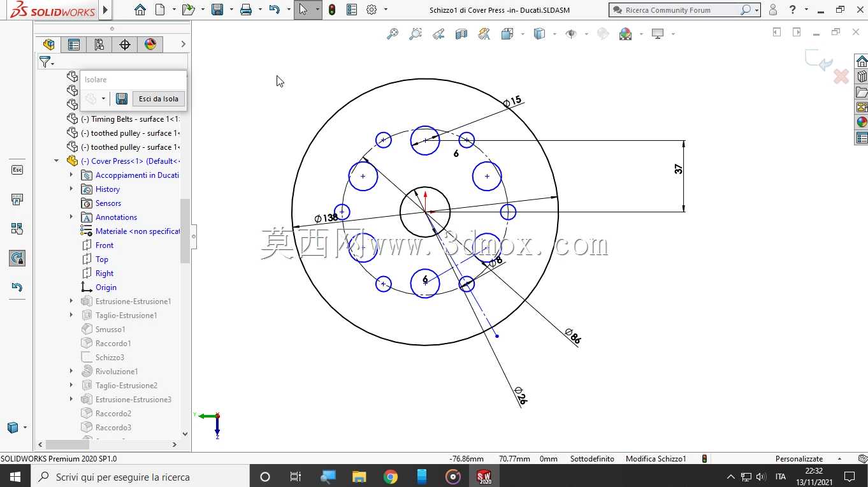Cancel sketch with red X corner icon
Image resolution: width=868 pixels, height=487 pixels.
coord(841,76)
